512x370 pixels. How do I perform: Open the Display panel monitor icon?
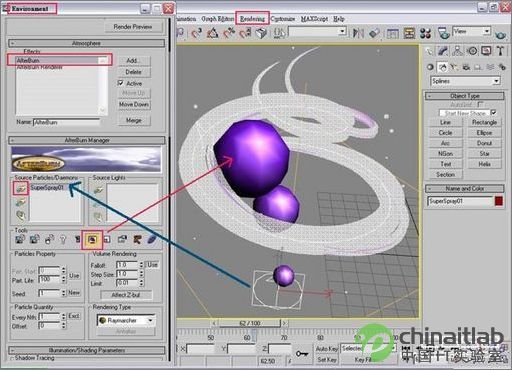[x=486, y=51]
